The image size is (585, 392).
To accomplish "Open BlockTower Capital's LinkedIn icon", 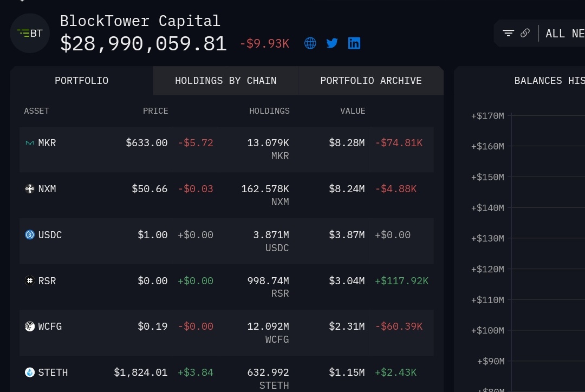I will (x=354, y=43).
